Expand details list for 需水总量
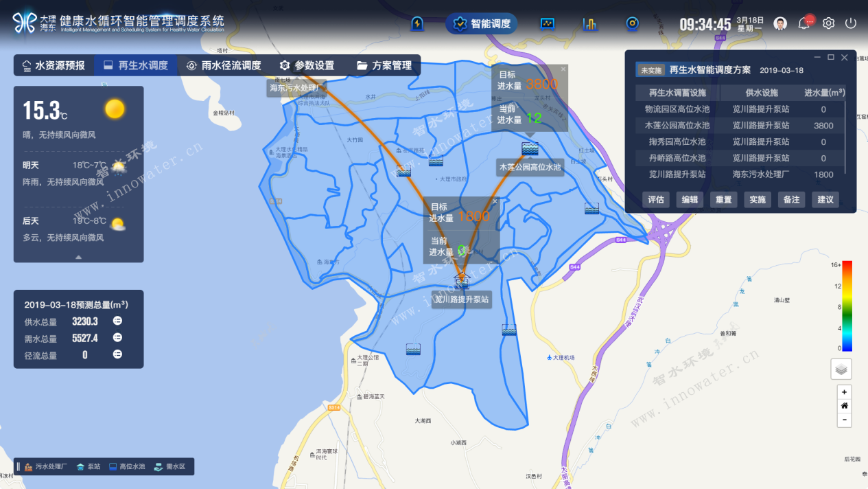Image resolution: width=868 pixels, height=489 pixels. tap(117, 338)
